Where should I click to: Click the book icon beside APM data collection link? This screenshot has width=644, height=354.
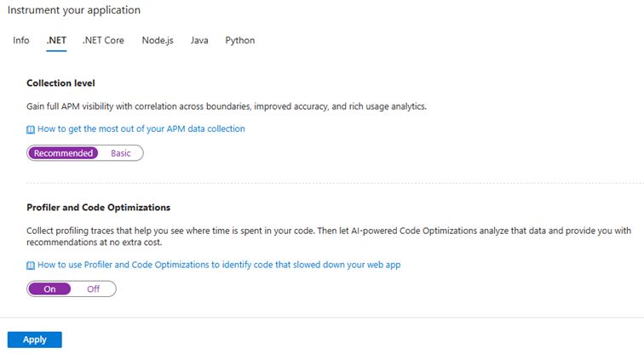tap(31, 129)
